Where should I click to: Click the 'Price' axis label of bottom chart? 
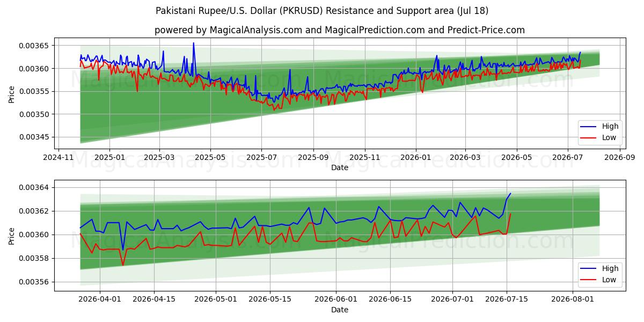pos(12,236)
